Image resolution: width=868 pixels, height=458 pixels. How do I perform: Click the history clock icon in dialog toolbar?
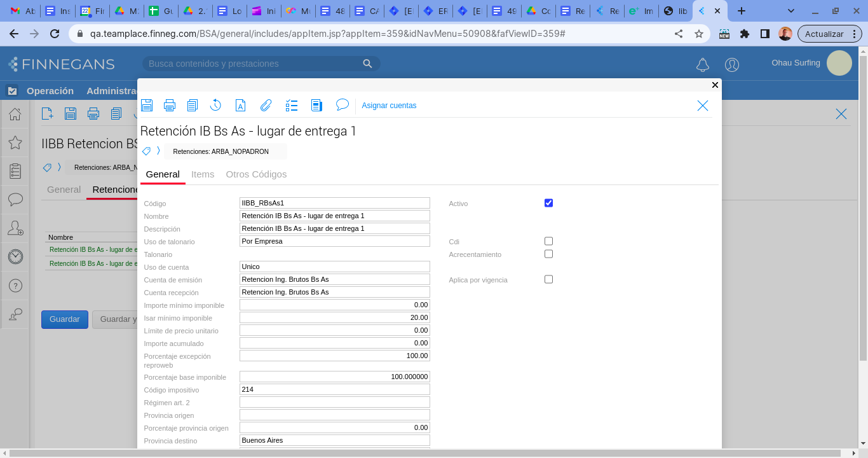[x=215, y=106]
